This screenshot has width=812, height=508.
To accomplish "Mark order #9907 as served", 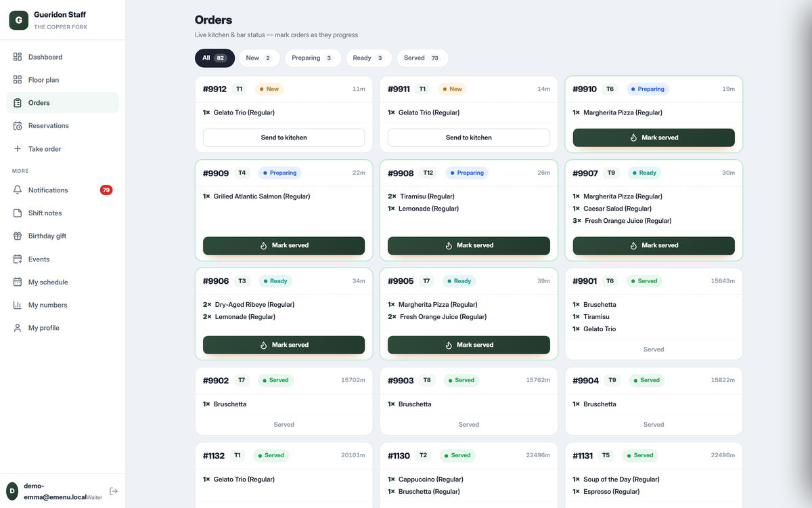I will coord(654,246).
